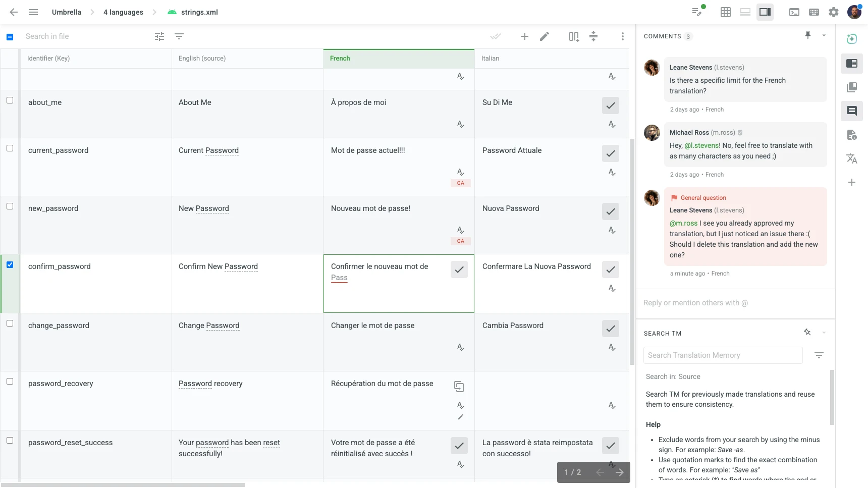
Task: Click the pencil edit icon in toolbar
Action: (x=545, y=36)
